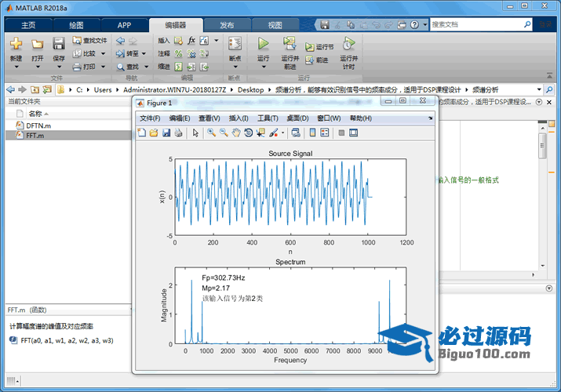The width and height of the screenshot is (561, 392).
Task: Expand the Run (运行) dropdown arrow
Action: pyautogui.click(x=264, y=67)
